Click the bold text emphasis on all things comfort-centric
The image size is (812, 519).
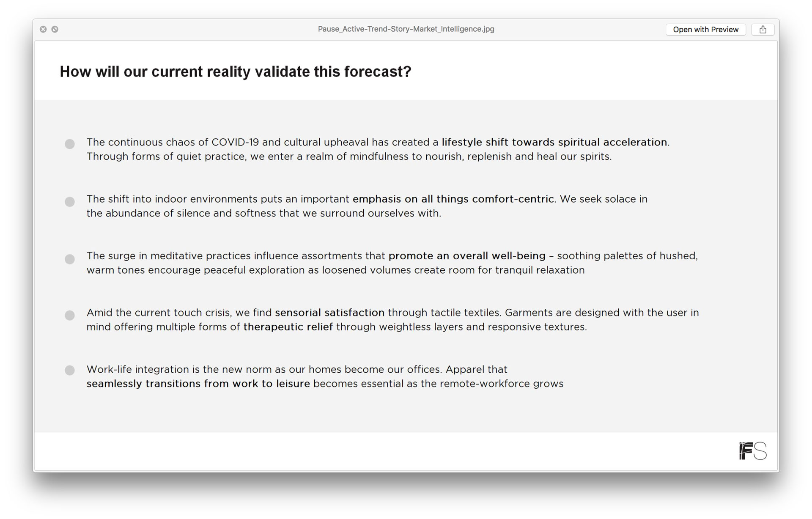tap(453, 199)
